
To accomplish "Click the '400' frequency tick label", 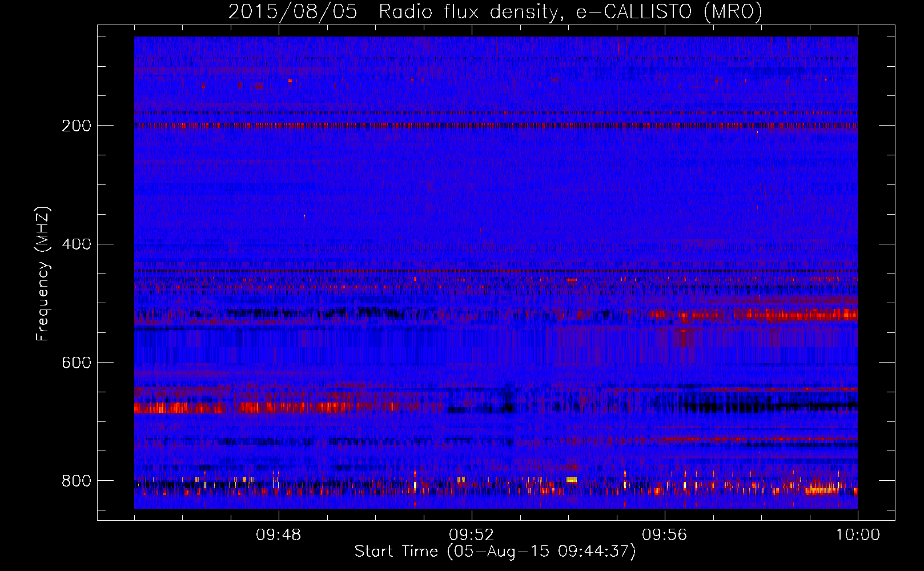I will click(77, 244).
